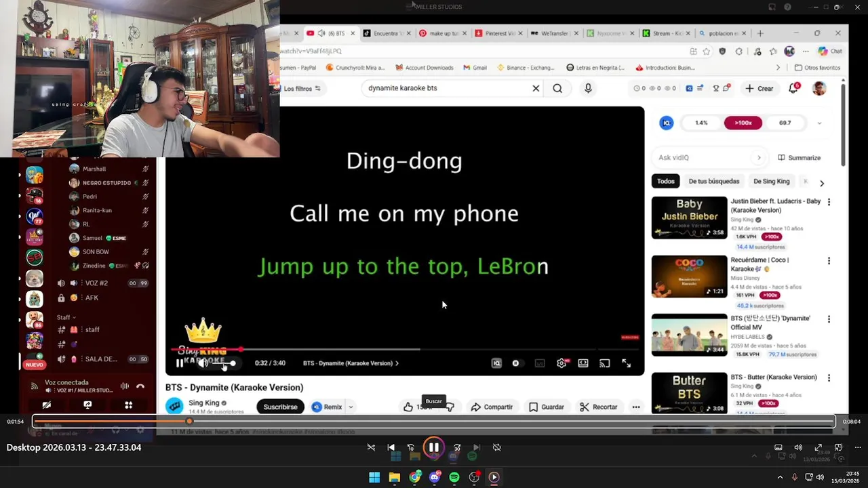
Task: Open more actions ellipsis below video
Action: coord(636,407)
